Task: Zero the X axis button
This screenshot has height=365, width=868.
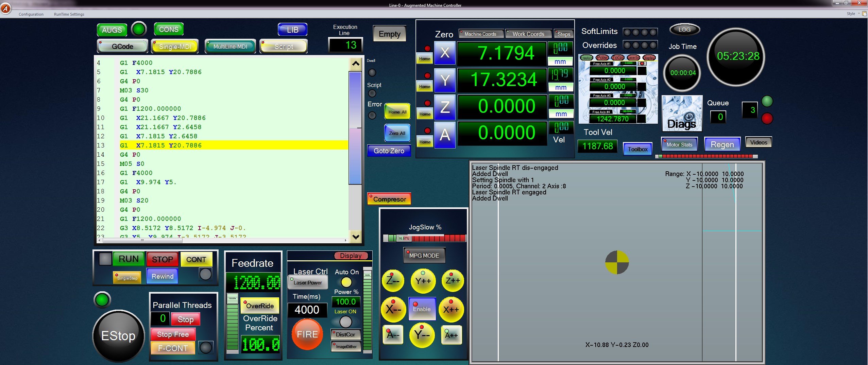Action: pyautogui.click(x=445, y=53)
